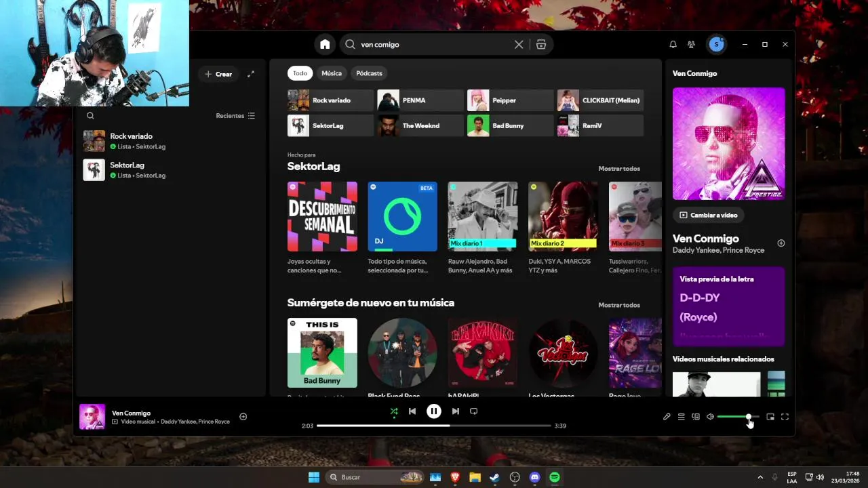
Task: Open the play queue icon
Action: 682,417
